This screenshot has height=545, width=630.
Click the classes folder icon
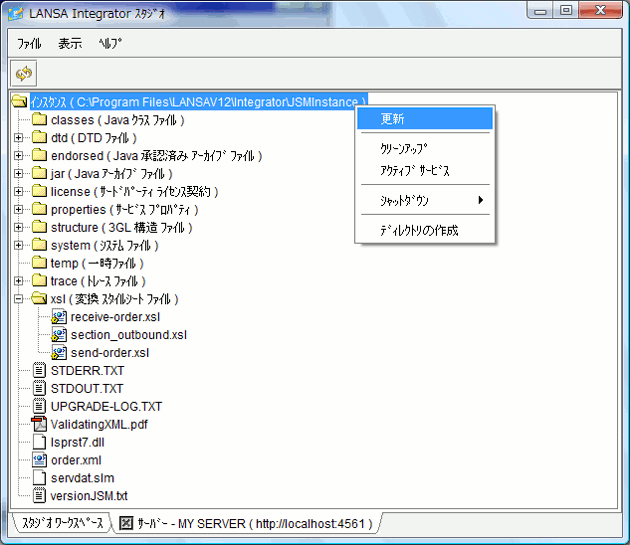(x=39, y=119)
